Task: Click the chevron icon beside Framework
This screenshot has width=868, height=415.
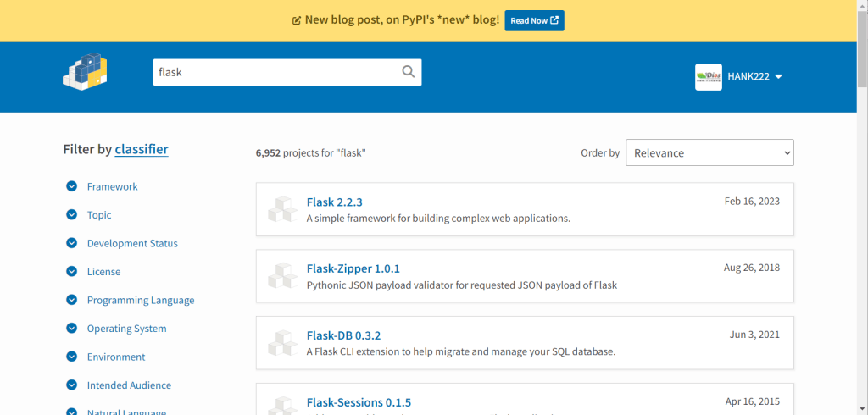Action: 72,186
